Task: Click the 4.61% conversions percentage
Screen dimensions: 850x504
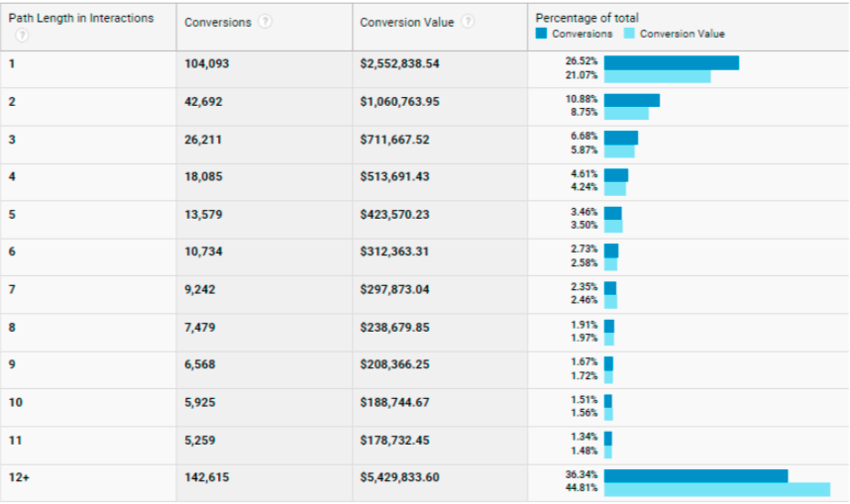Action: (584, 173)
